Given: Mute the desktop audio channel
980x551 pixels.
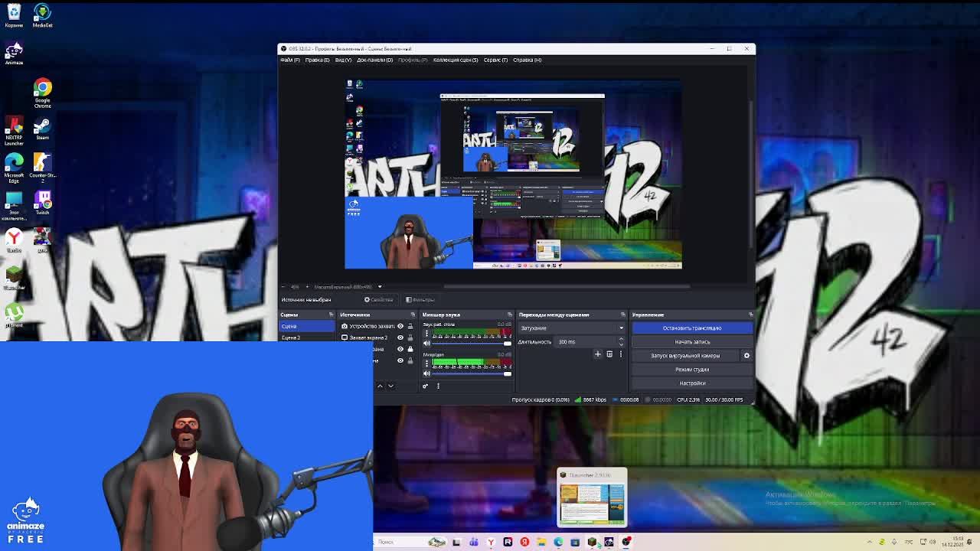Looking at the screenshot, I should [426, 344].
